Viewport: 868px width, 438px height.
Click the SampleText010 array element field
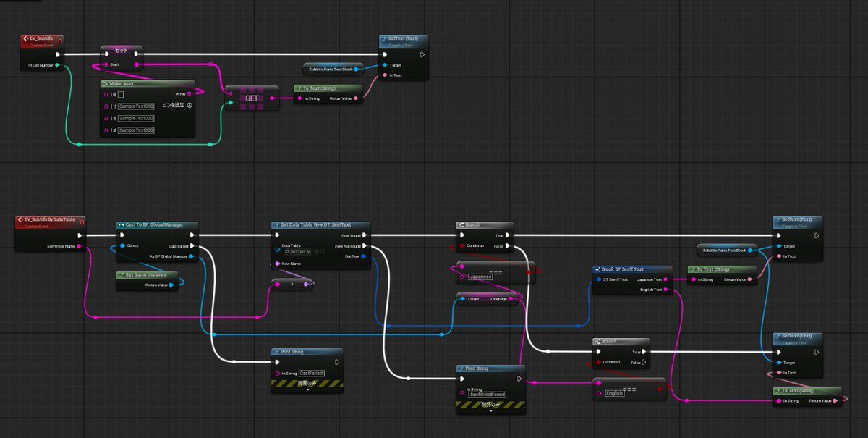136,106
